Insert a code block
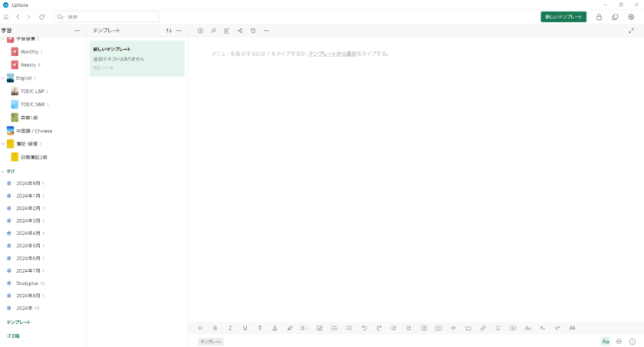 [x=453, y=328]
